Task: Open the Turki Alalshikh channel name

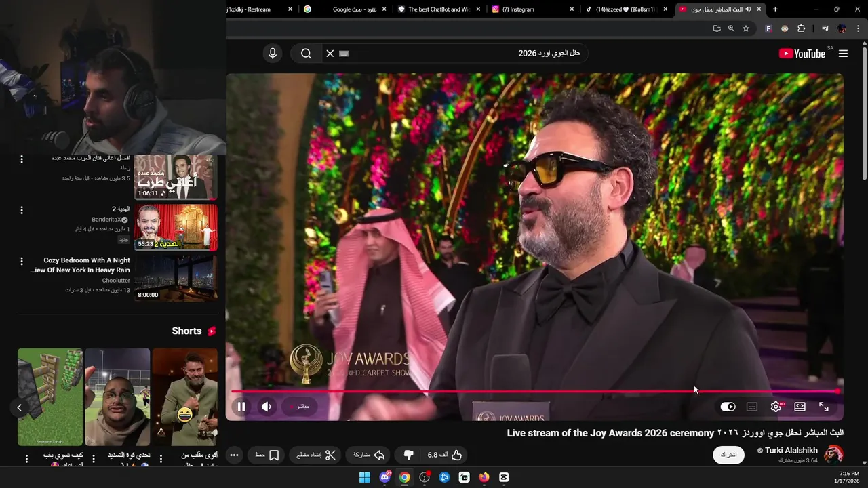Action: [791, 450]
